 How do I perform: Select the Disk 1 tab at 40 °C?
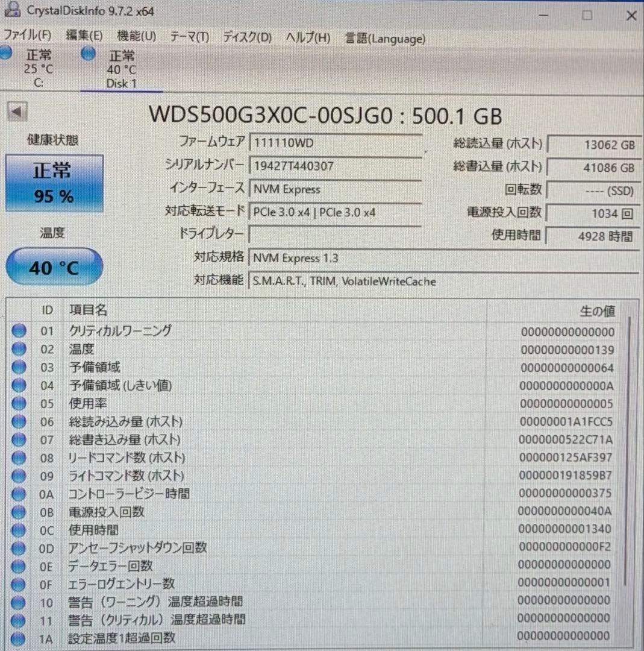click(x=120, y=69)
